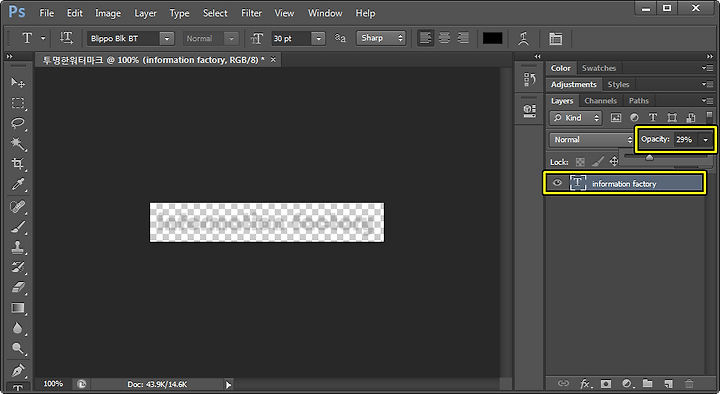Select the Gradient tool

(18, 308)
